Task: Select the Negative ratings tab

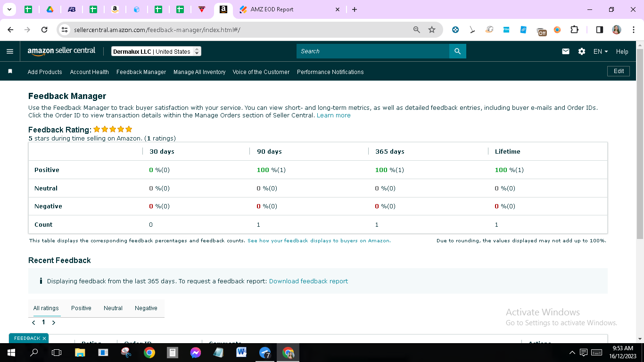Action: (146, 308)
